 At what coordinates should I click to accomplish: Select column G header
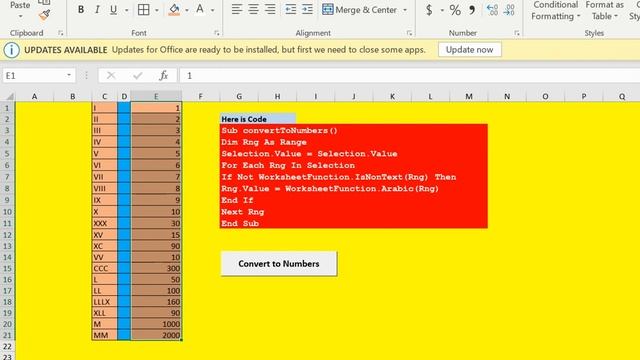[239, 96]
